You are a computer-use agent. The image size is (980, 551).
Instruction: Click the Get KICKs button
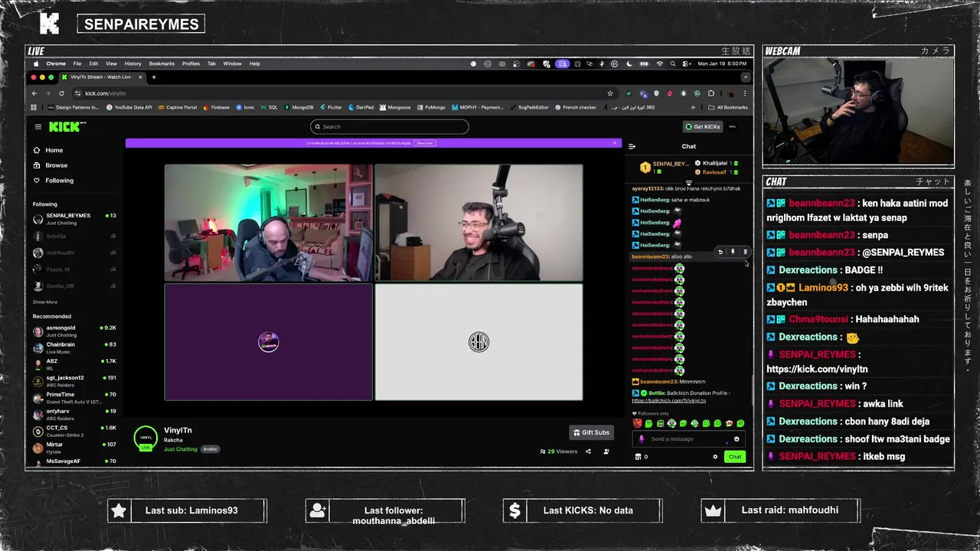[703, 126]
